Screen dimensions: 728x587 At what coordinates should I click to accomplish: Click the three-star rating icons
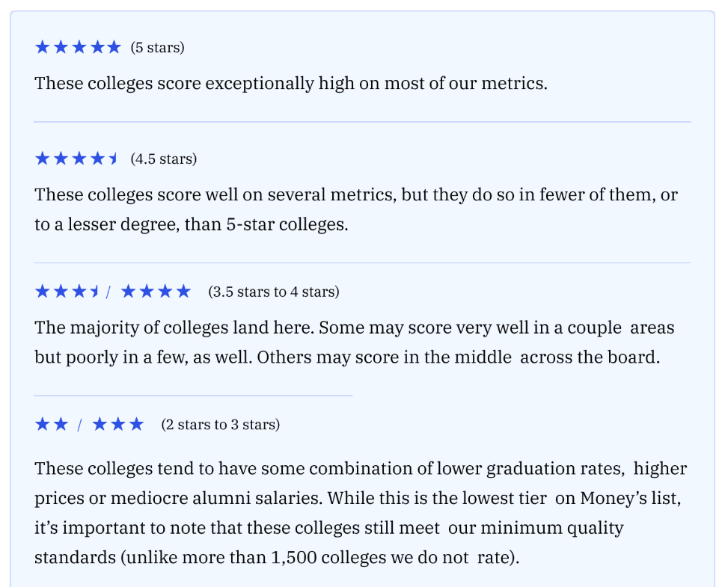[x=117, y=425]
